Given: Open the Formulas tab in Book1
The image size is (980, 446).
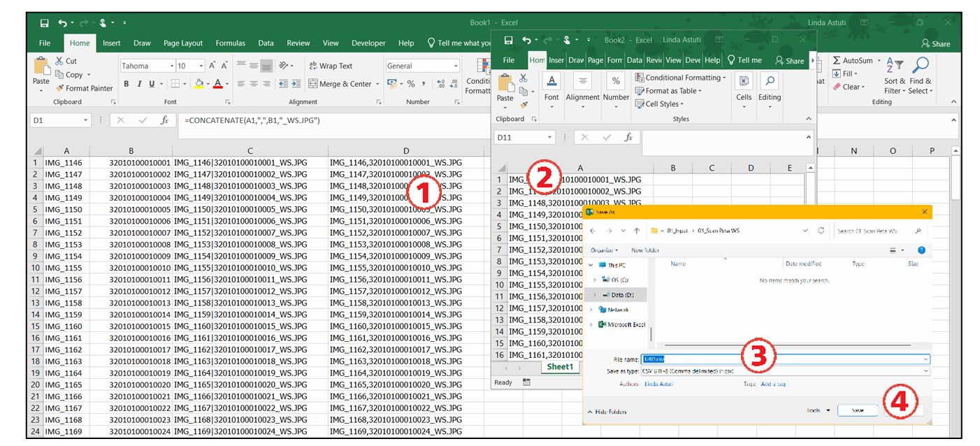Looking at the screenshot, I should pos(230,43).
